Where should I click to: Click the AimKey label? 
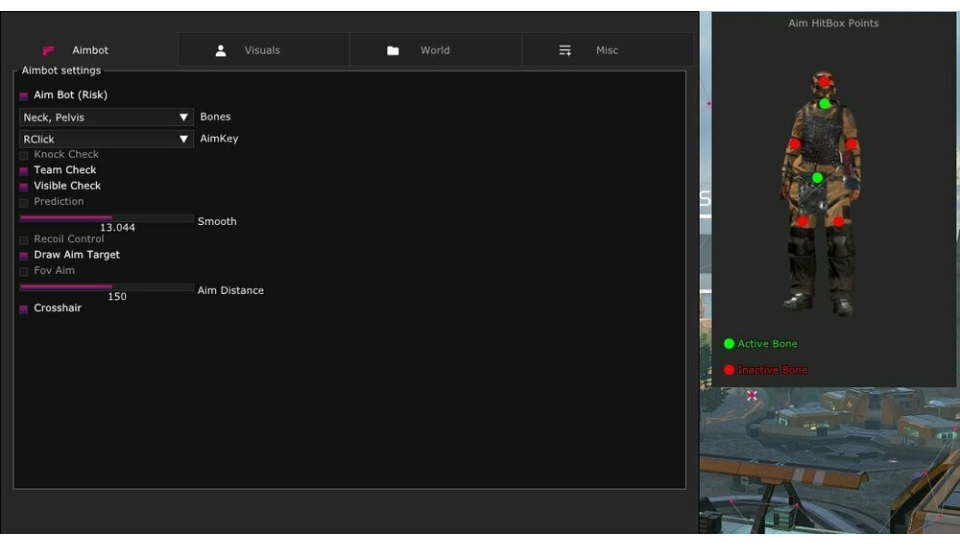coord(219,138)
